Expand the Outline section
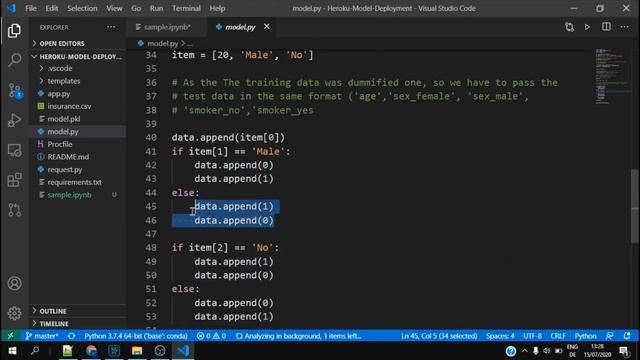 point(78,311)
